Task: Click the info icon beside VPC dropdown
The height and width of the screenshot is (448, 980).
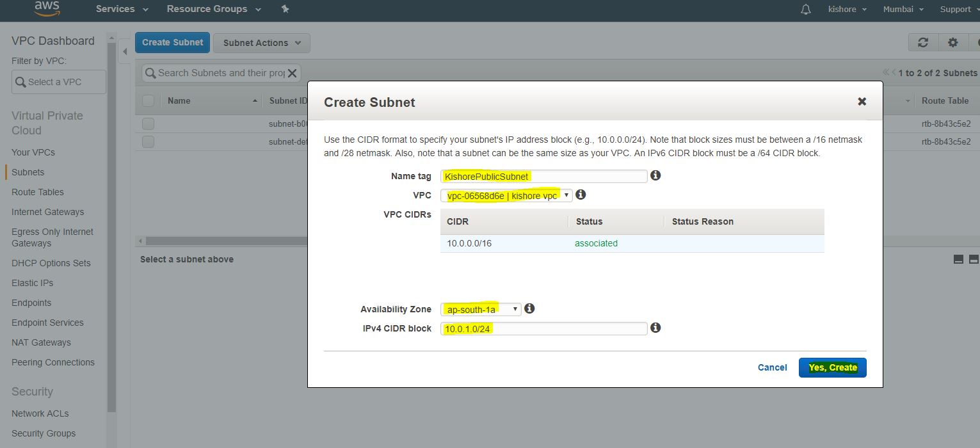Action: coord(581,195)
